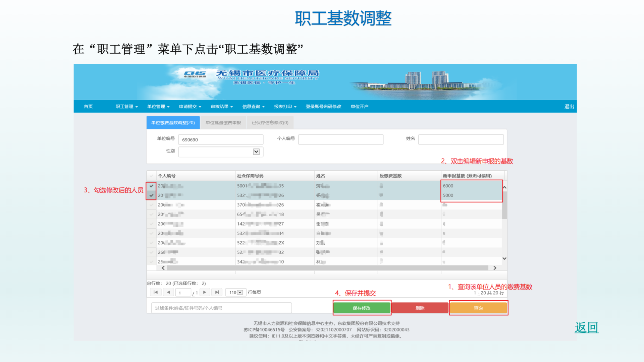This screenshot has width=644, height=362.
Task: Click next page arrow icon
Action: (x=205, y=292)
